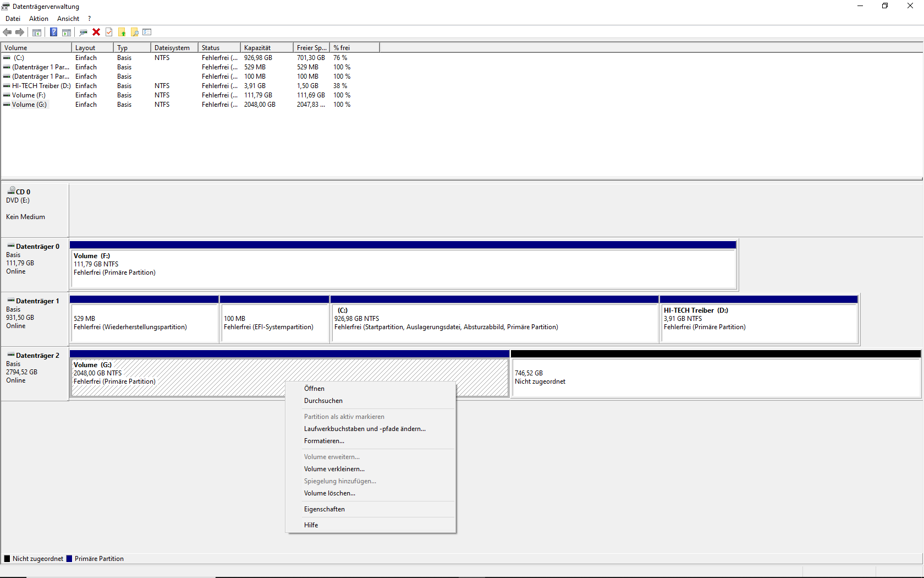Image resolution: width=924 pixels, height=578 pixels.
Task: Sort by the % frei column header
Action: click(355, 48)
